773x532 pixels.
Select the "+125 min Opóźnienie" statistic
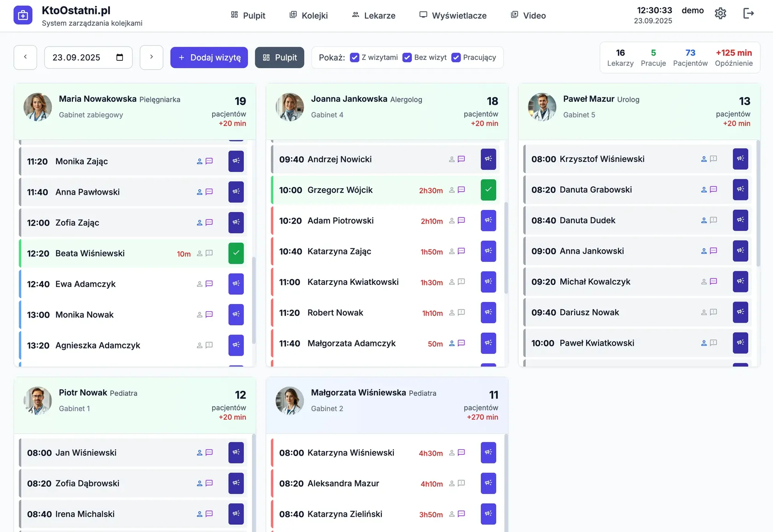pyautogui.click(x=734, y=58)
